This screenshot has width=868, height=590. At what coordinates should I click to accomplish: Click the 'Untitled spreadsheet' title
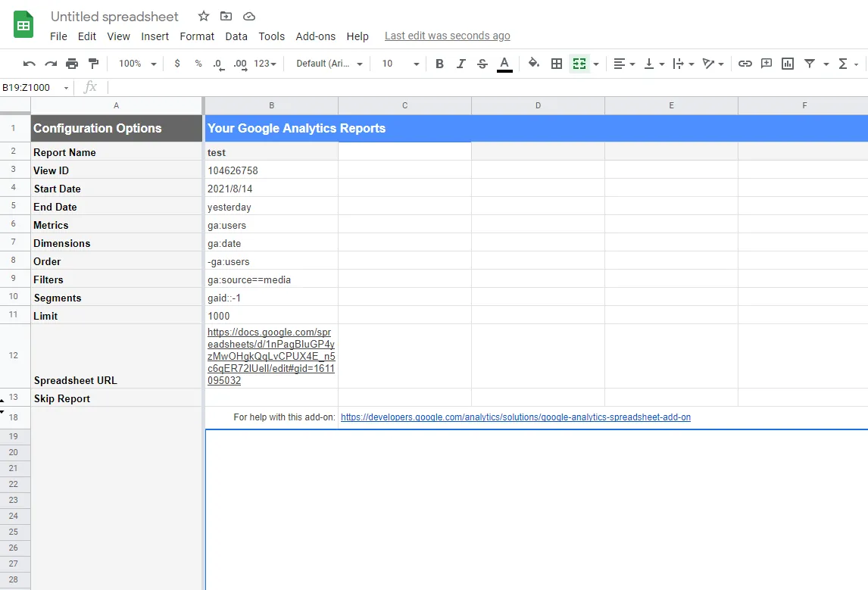(x=114, y=17)
